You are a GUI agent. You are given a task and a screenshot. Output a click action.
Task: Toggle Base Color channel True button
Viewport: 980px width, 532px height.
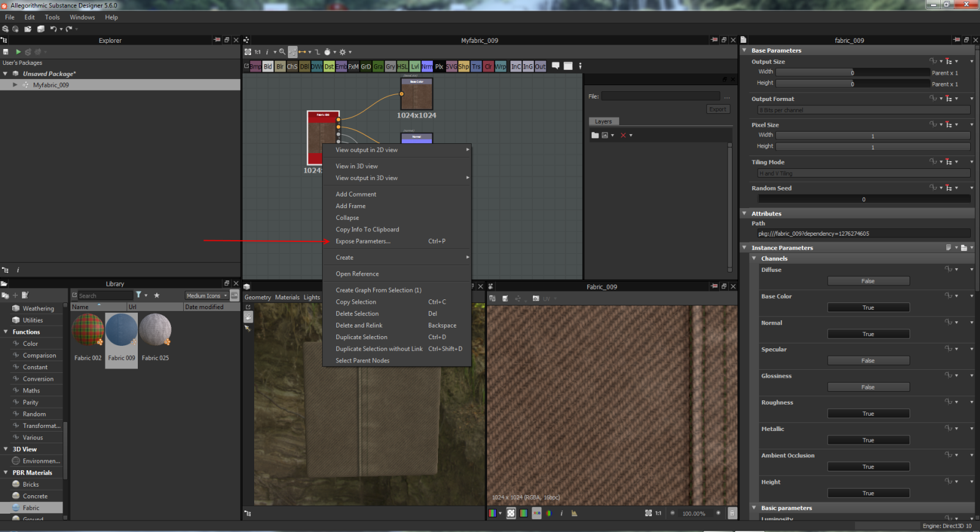pos(868,307)
